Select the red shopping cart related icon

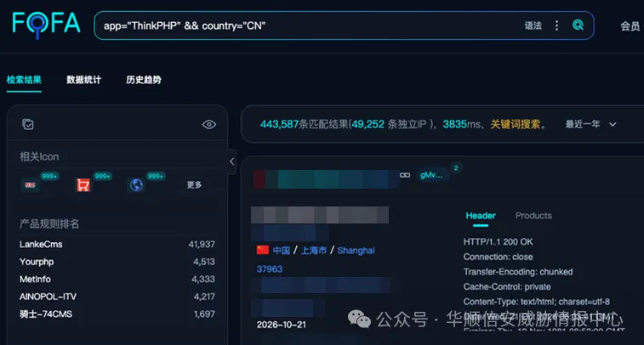tap(83, 185)
